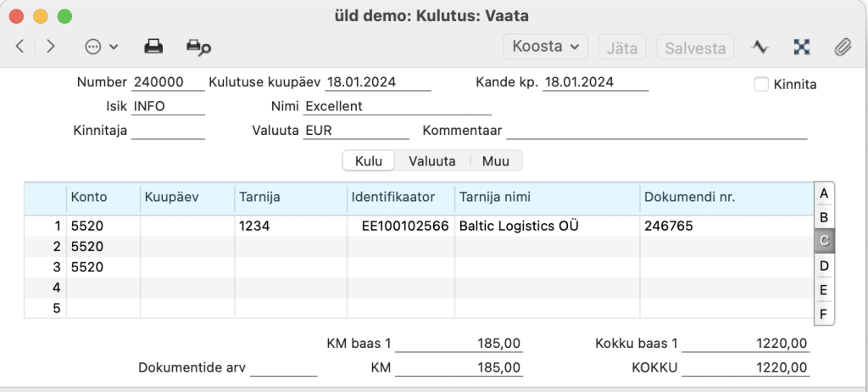Viewport: 868px width, 392px height.
Task: Select the Kulu tab
Action: click(369, 161)
